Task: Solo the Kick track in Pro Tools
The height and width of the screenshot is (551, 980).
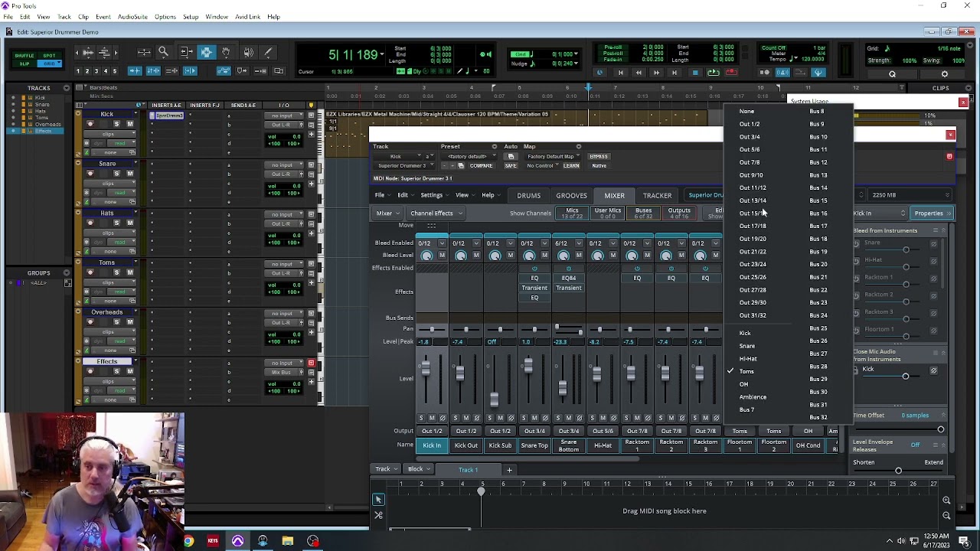Action: pyautogui.click(x=116, y=124)
